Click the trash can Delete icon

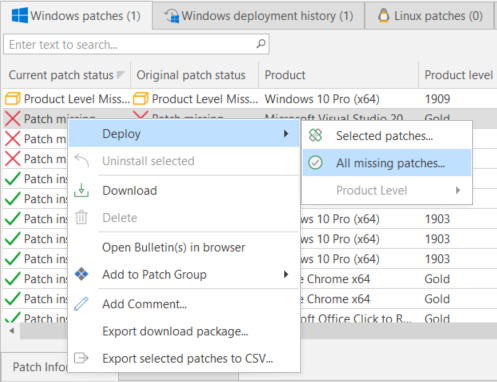tap(81, 217)
